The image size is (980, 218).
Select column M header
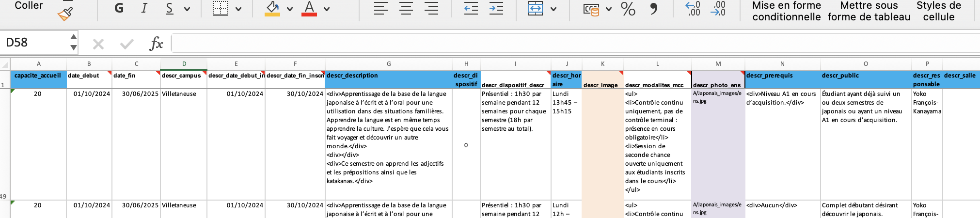pyautogui.click(x=718, y=64)
